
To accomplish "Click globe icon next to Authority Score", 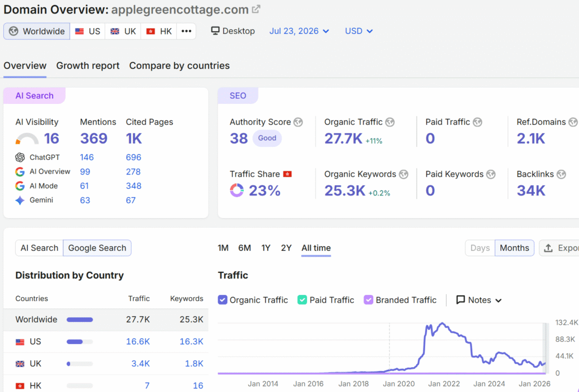I will 298,122.
